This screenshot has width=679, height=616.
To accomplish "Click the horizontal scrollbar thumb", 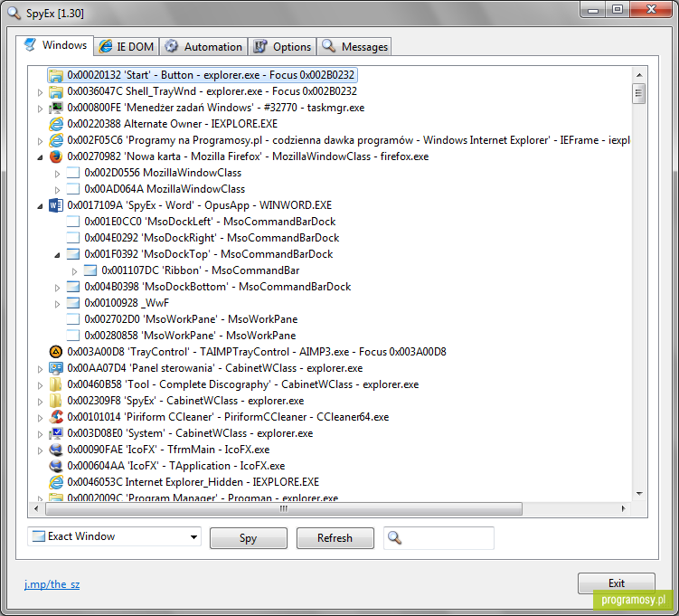I will point(284,508).
